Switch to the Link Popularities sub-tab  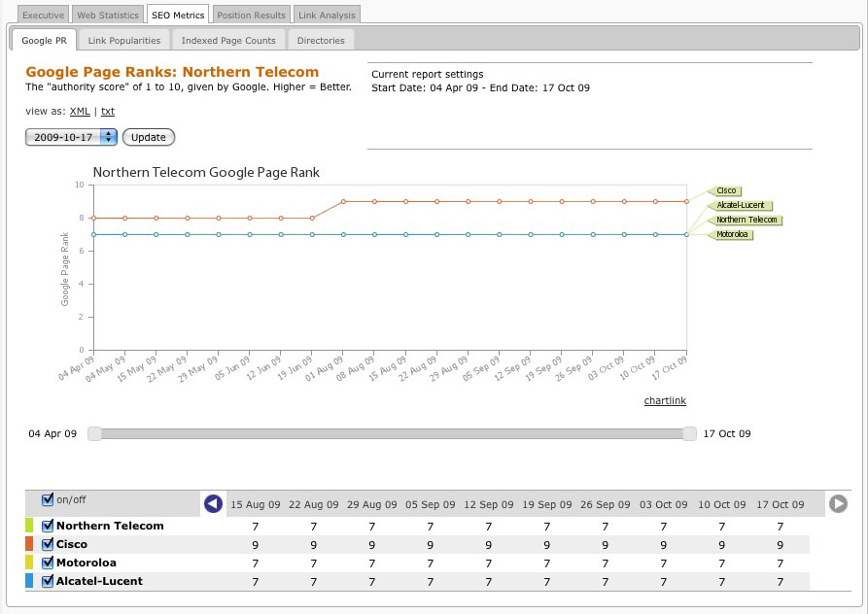point(124,41)
